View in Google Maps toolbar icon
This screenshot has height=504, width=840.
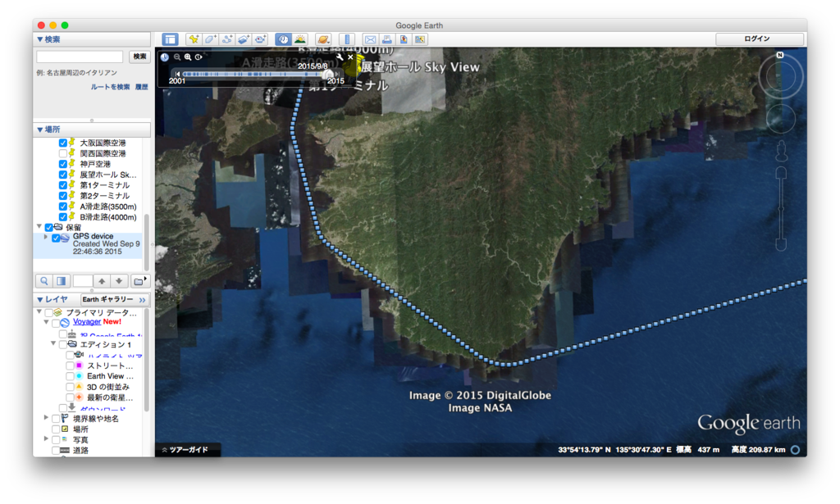point(420,39)
